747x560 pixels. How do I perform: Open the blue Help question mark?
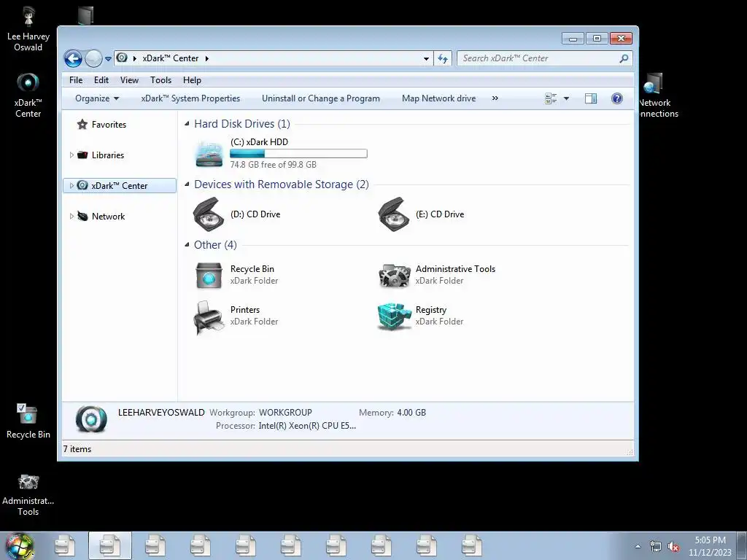click(617, 98)
